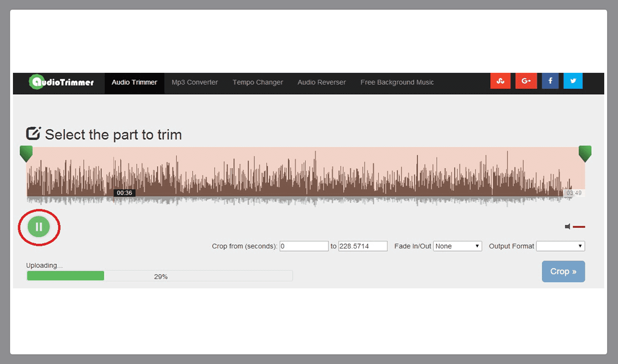Open the Fade In/Out dropdown
618x364 pixels.
(x=457, y=246)
